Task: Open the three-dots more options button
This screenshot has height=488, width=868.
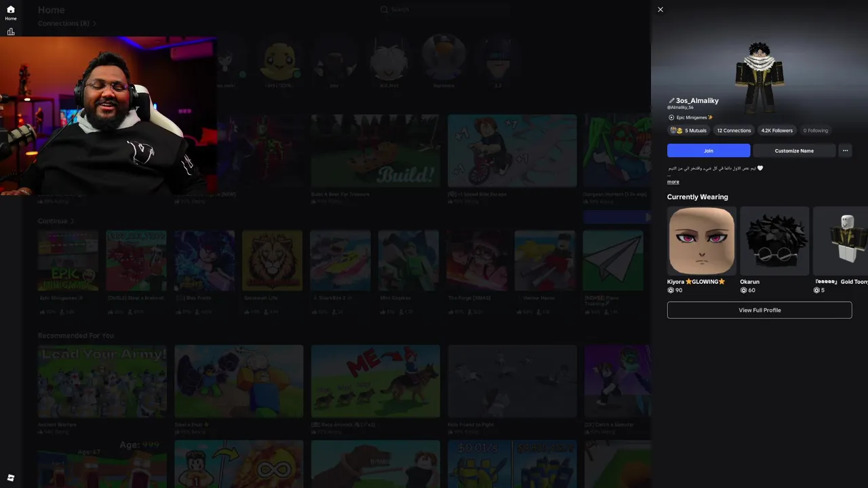Action: click(x=845, y=150)
